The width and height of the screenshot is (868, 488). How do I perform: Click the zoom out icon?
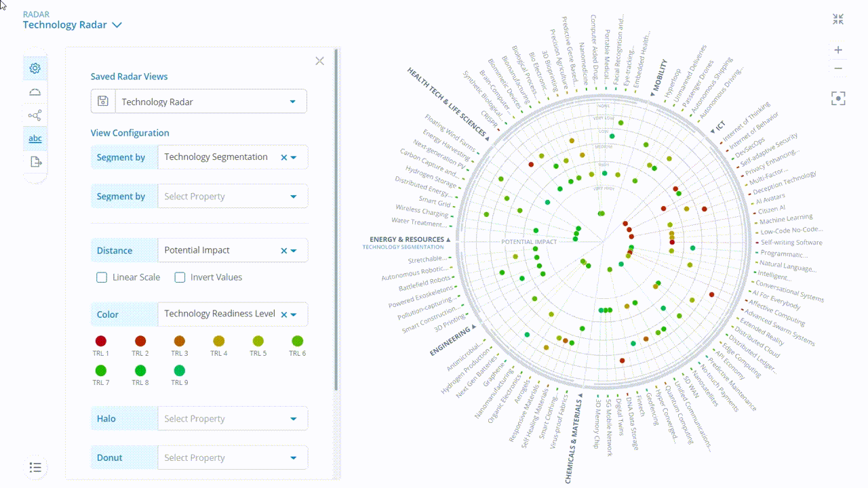(x=838, y=68)
